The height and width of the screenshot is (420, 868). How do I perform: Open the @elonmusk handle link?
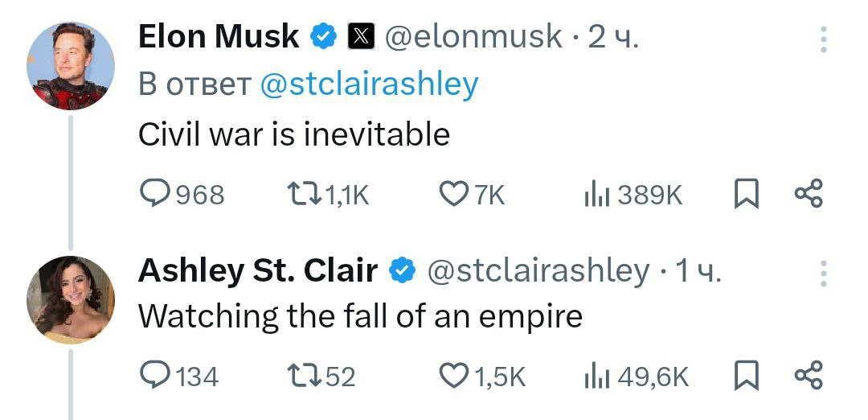pos(474,36)
